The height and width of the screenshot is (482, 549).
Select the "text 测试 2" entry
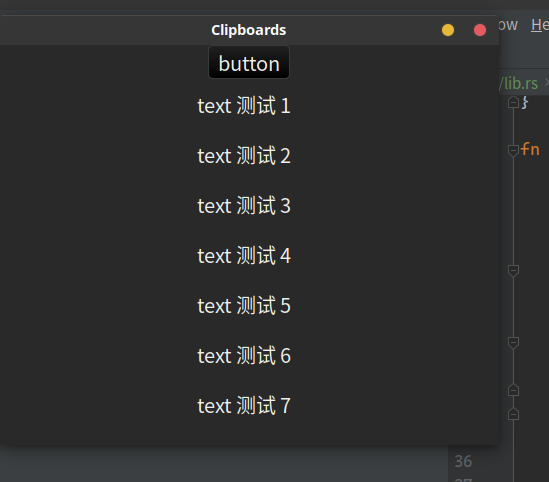coord(244,155)
